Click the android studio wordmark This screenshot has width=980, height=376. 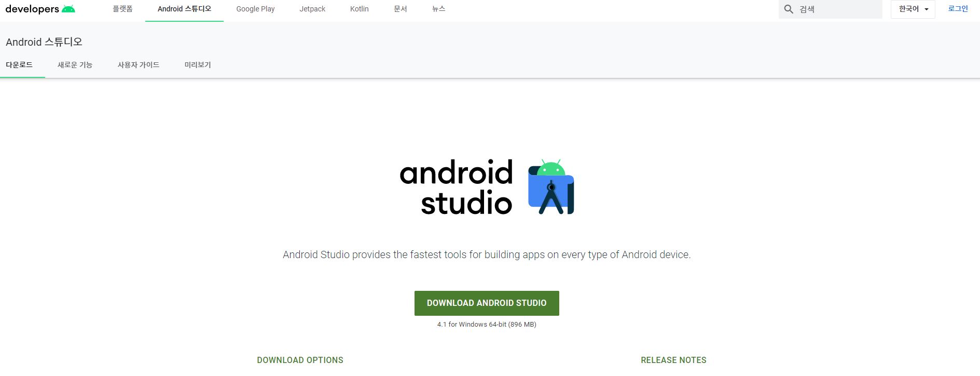pos(456,187)
